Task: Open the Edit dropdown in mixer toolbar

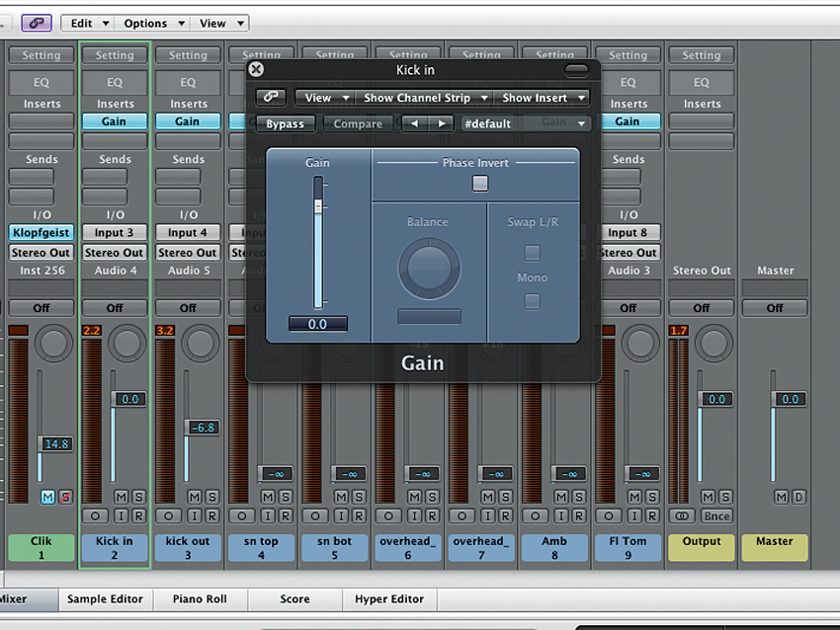Action: coord(87,23)
